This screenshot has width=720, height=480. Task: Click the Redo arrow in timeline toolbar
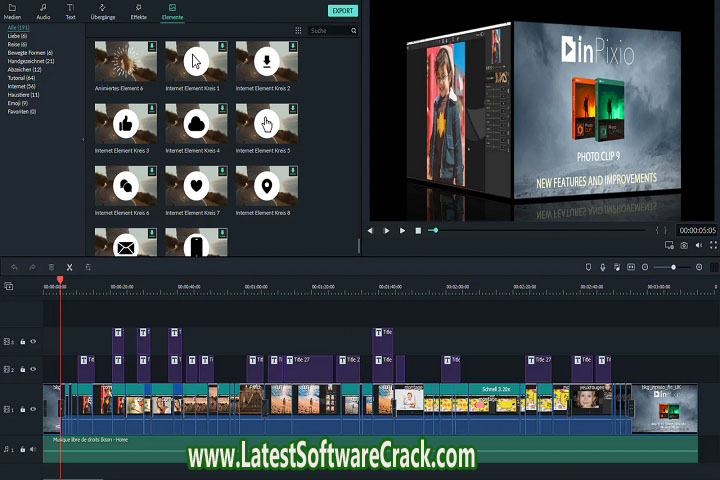pos(32,267)
